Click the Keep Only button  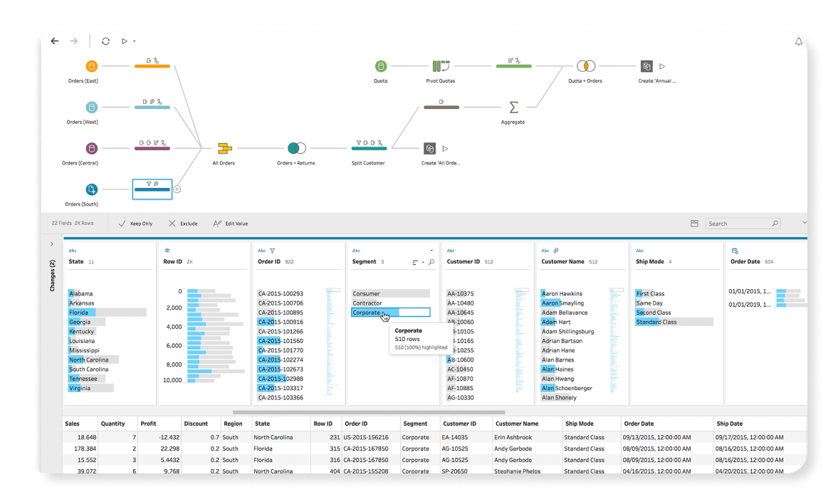coord(135,224)
